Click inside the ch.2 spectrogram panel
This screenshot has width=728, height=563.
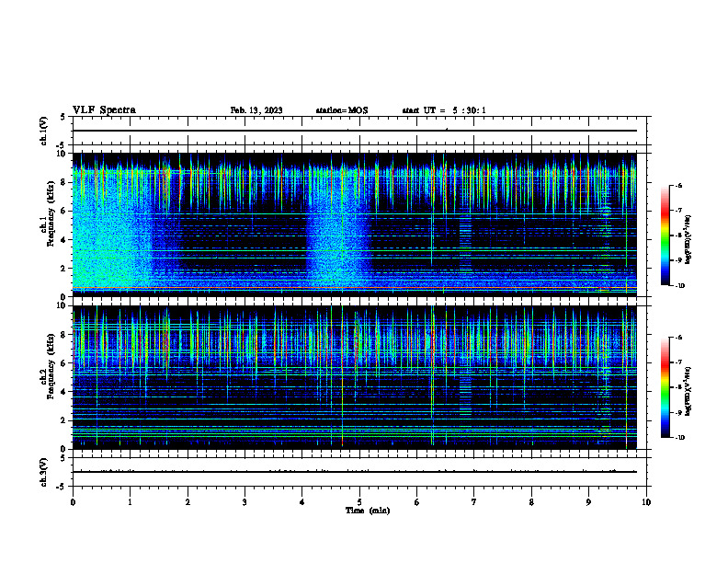pyautogui.click(x=355, y=377)
